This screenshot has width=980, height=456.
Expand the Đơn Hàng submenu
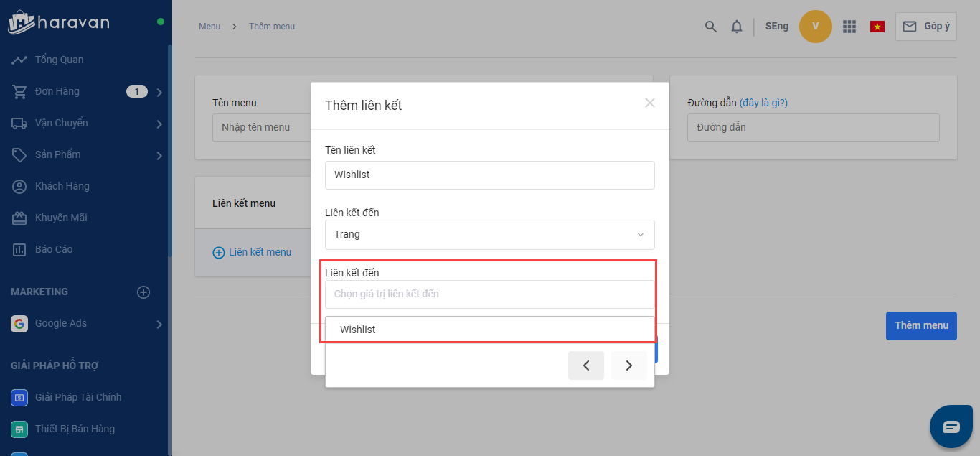[x=159, y=92]
